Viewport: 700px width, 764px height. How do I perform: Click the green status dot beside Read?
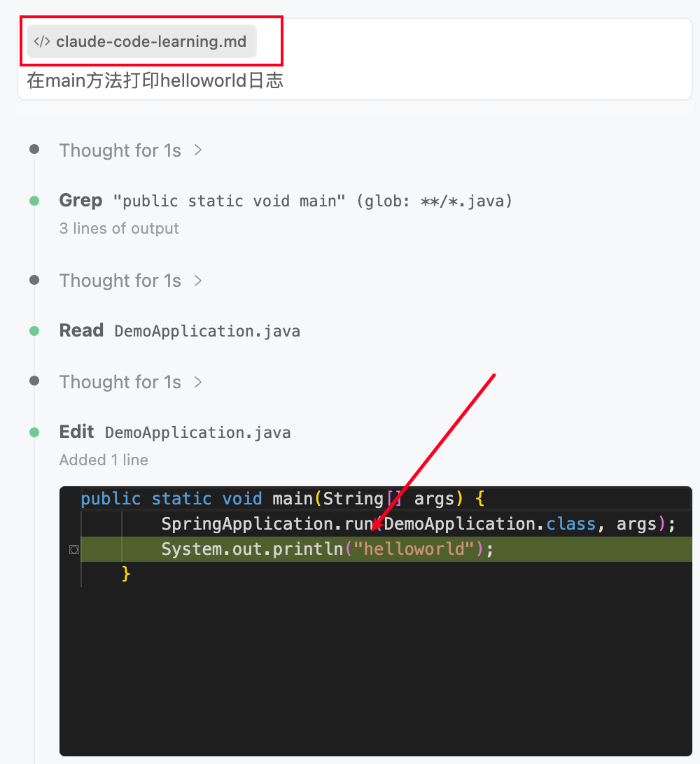click(x=34, y=331)
